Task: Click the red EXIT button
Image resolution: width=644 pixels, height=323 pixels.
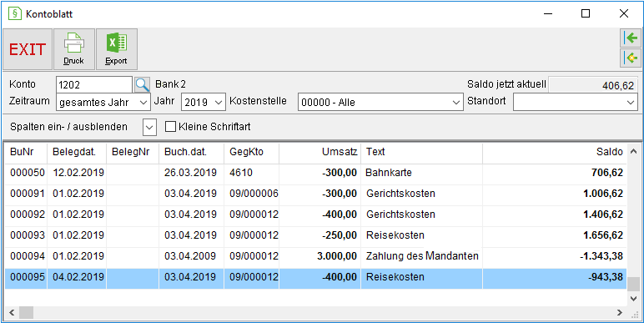Action: tap(28, 49)
